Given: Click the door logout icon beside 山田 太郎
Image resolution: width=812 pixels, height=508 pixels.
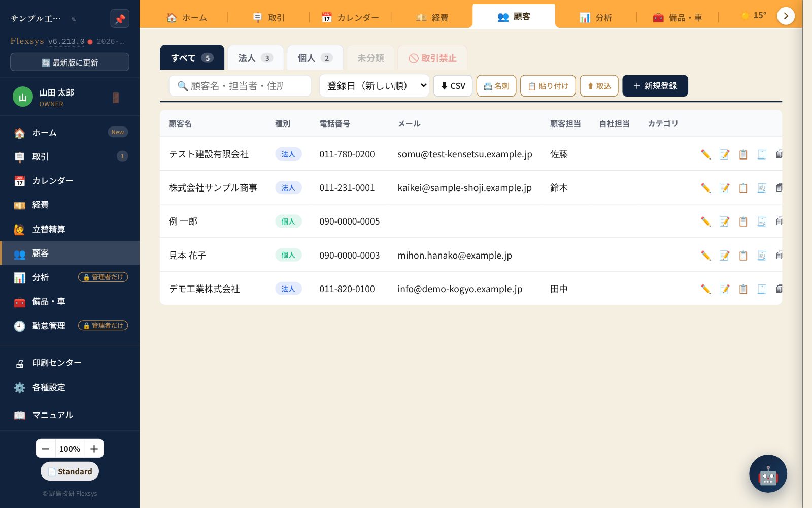Looking at the screenshot, I should coord(116,98).
